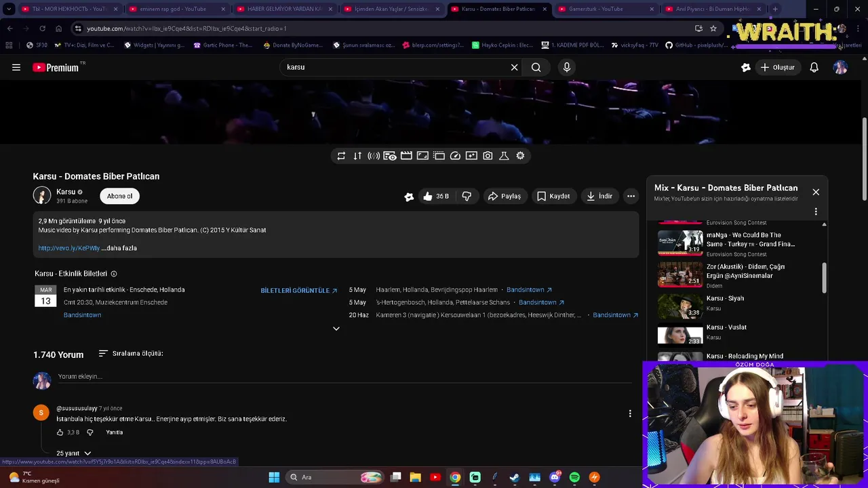868x488 pixels.
Task: Open notifications bell
Action: point(814,67)
